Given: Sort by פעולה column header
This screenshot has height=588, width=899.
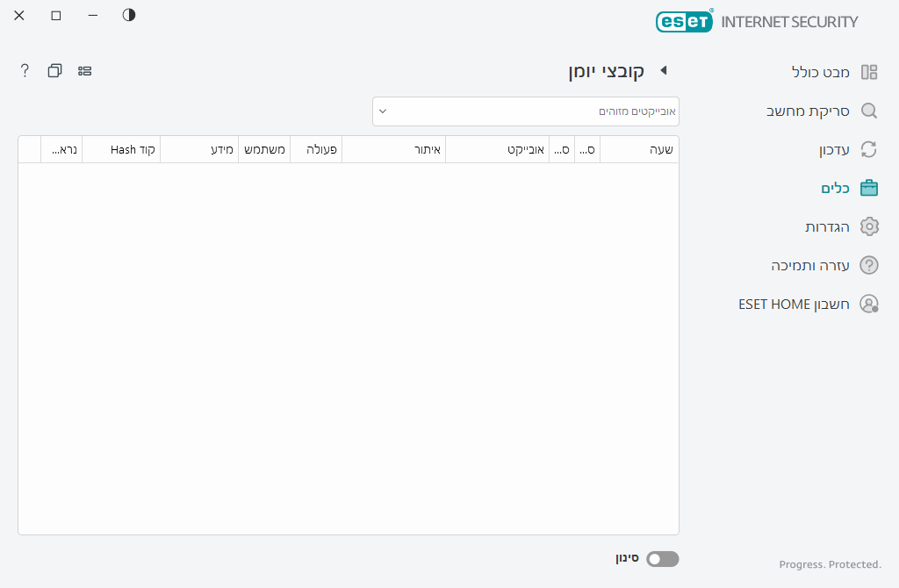Looking at the screenshot, I should [x=316, y=149].
